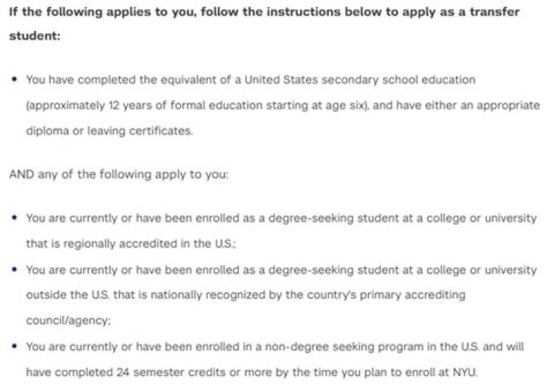Click the word "student:" ending the heading
Image resolution: width=547 pixels, height=392 pixels.
[x=33, y=36]
